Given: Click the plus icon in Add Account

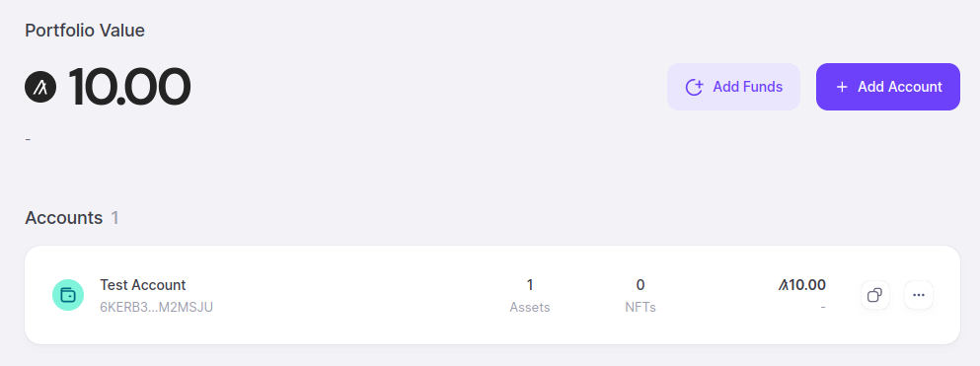Looking at the screenshot, I should pyautogui.click(x=842, y=87).
